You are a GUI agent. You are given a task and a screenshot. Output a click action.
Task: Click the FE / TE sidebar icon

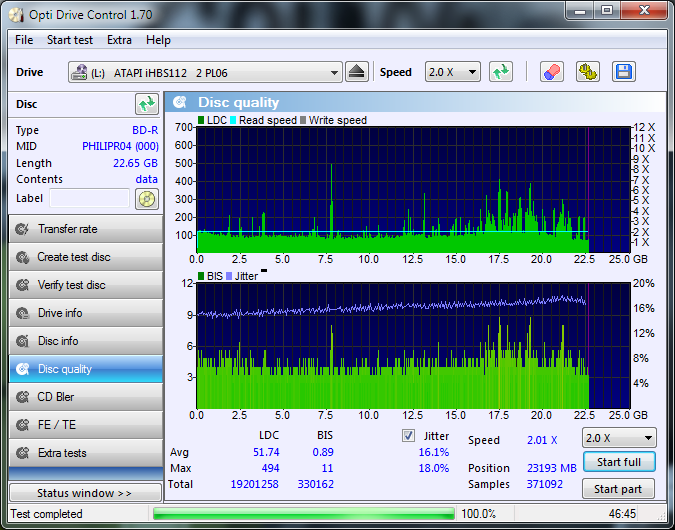coord(22,425)
